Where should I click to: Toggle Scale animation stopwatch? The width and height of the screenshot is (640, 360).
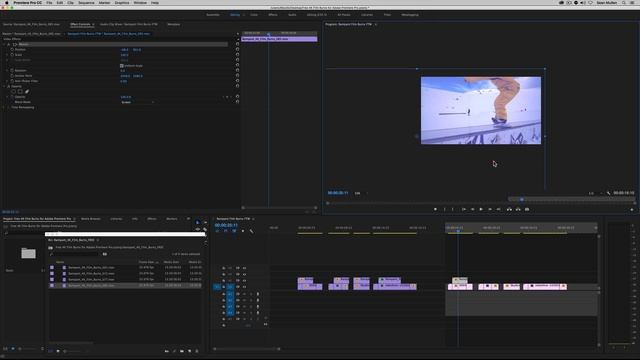click(12, 55)
